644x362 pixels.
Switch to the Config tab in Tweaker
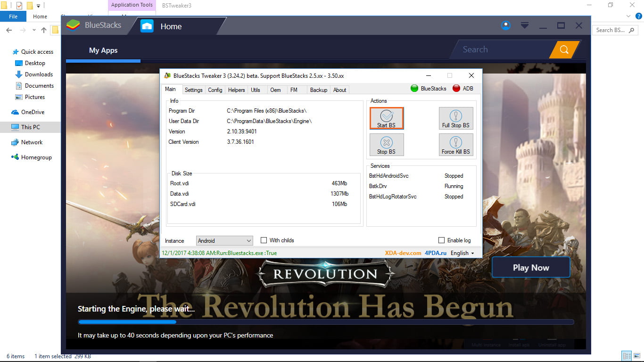coord(215,90)
